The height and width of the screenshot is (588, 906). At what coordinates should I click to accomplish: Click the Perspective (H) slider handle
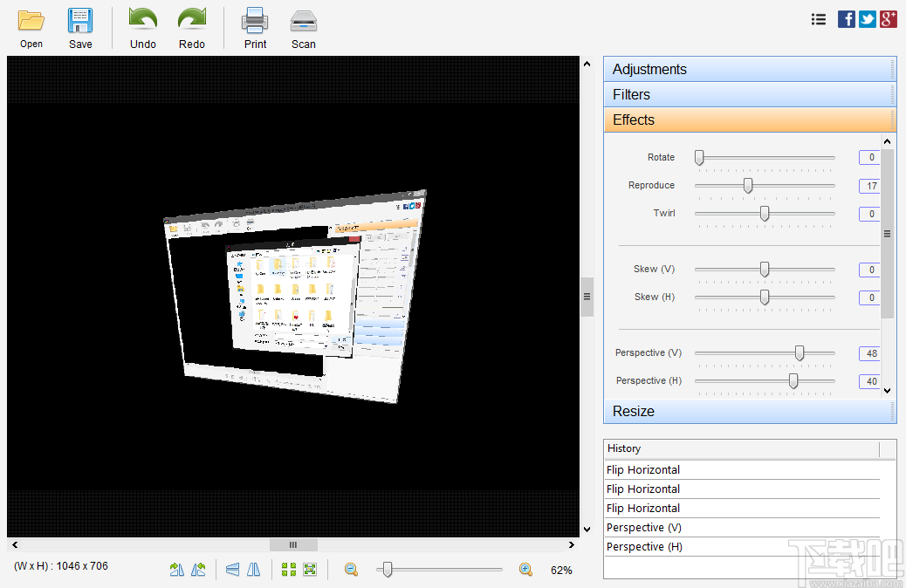tap(793, 381)
